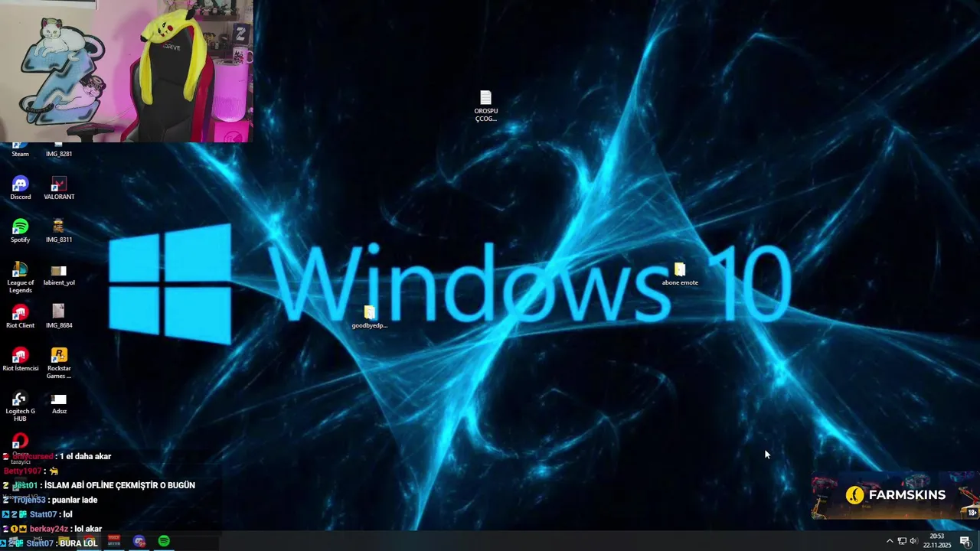Image resolution: width=980 pixels, height=551 pixels.
Task: Click the webcam overlay with the Pikachu chair
Action: (126, 71)
